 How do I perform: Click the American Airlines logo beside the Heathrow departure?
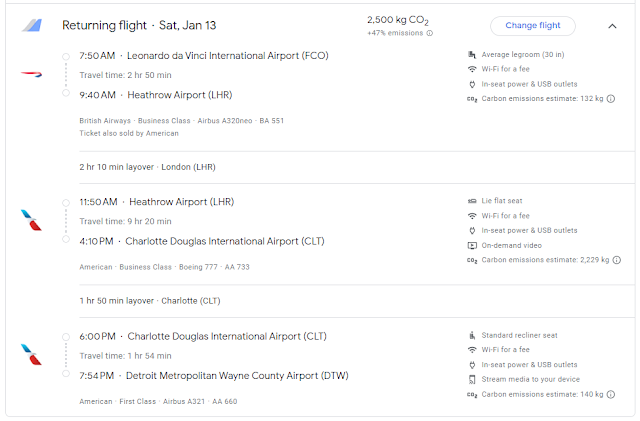coord(32,220)
